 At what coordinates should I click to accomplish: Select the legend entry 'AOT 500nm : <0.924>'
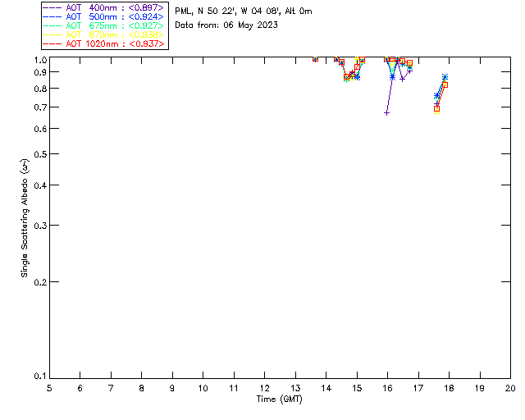click(x=115, y=16)
